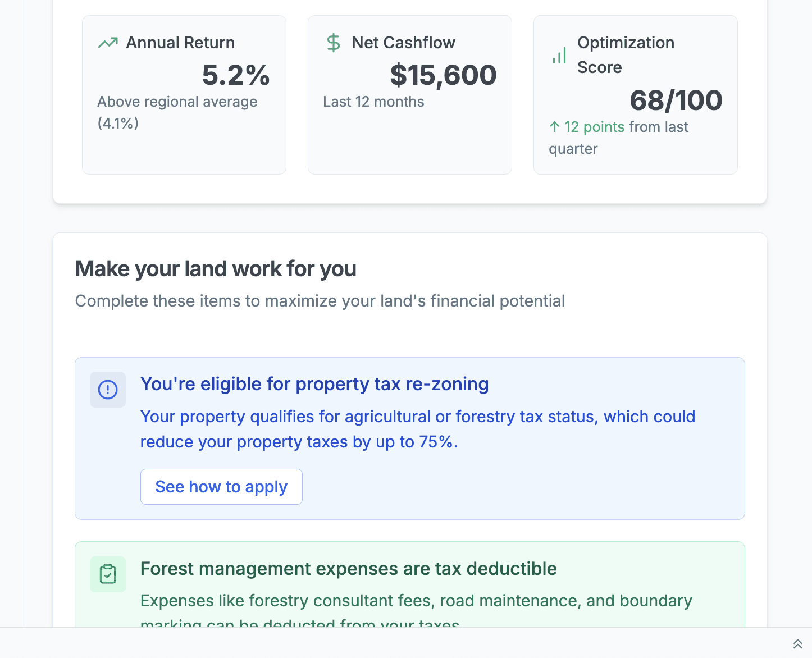812x658 pixels.
Task: Click the Above regional average (4.1%) text
Action: [x=177, y=112]
